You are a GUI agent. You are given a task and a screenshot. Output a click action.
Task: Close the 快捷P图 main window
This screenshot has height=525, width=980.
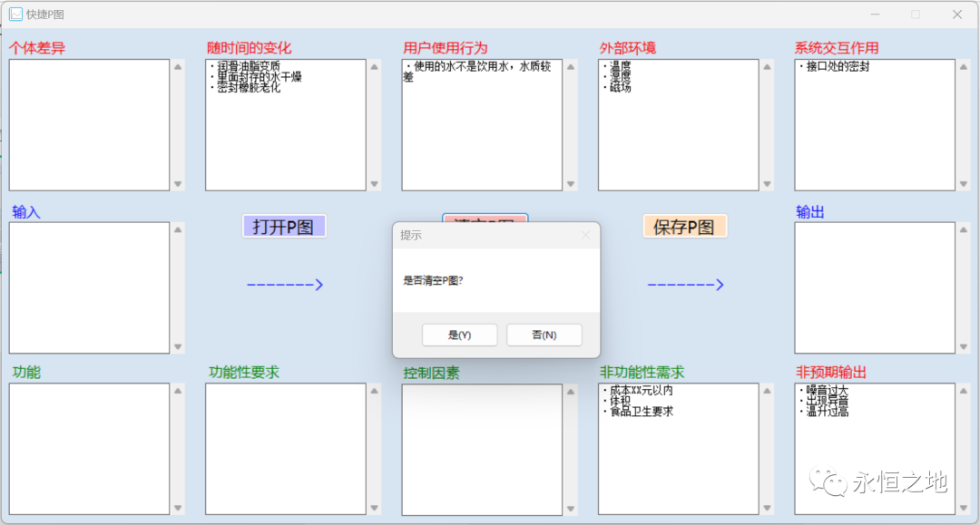tap(957, 15)
